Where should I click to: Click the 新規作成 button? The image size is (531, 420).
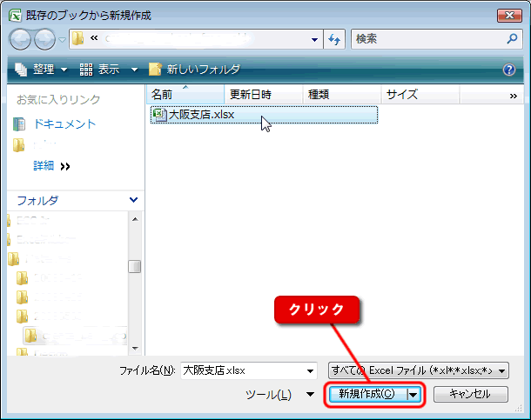click(x=366, y=394)
